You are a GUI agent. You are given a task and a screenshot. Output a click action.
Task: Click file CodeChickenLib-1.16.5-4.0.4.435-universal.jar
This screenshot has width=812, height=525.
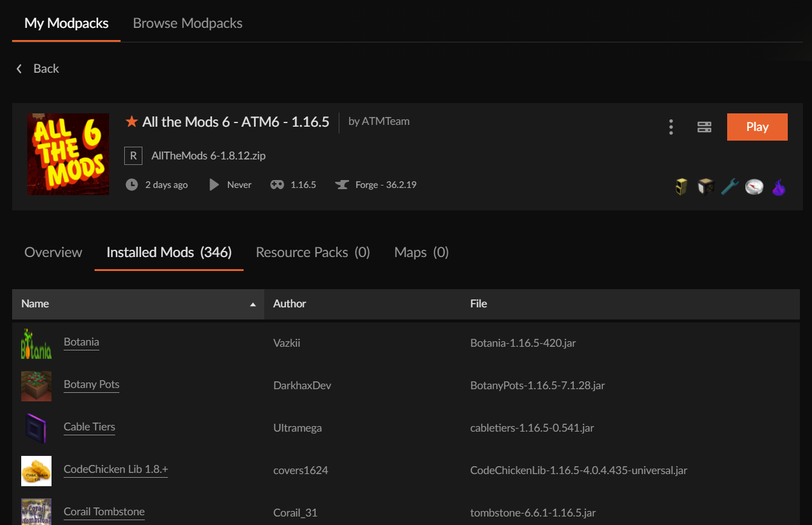point(579,470)
